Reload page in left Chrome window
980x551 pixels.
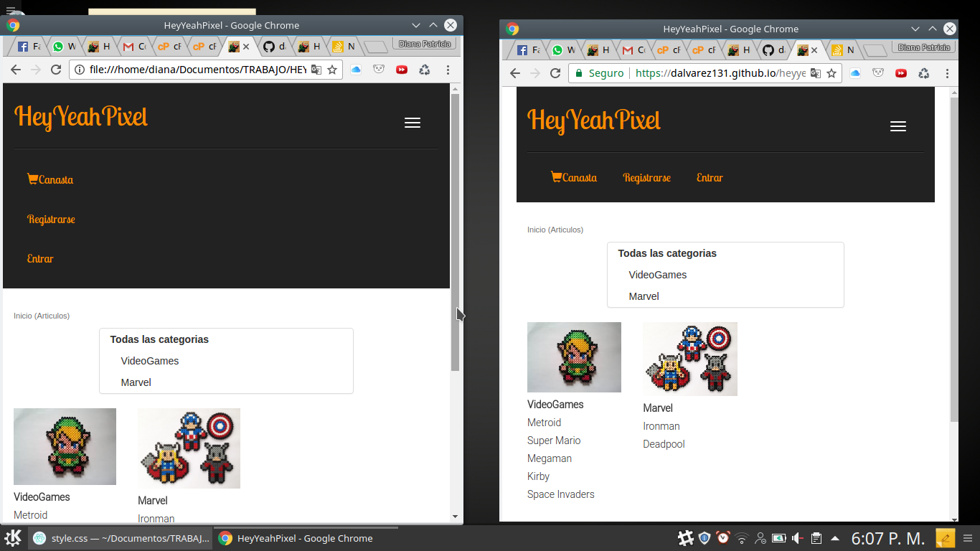(56, 70)
